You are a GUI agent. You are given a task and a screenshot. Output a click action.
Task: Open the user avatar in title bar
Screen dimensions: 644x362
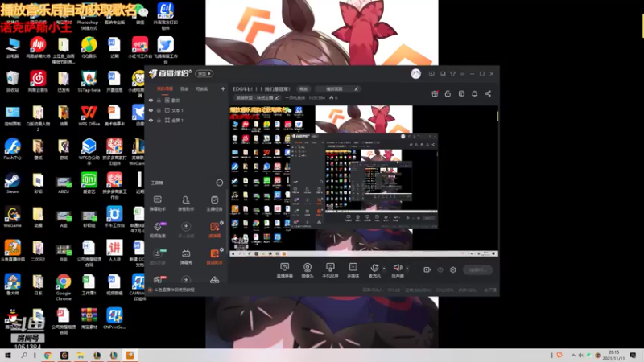[415, 73]
